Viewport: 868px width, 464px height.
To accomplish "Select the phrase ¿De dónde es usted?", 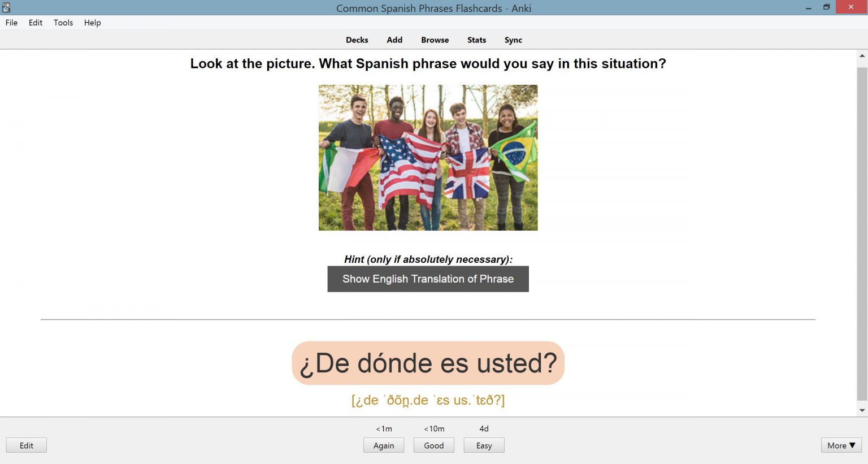I will tap(428, 363).
